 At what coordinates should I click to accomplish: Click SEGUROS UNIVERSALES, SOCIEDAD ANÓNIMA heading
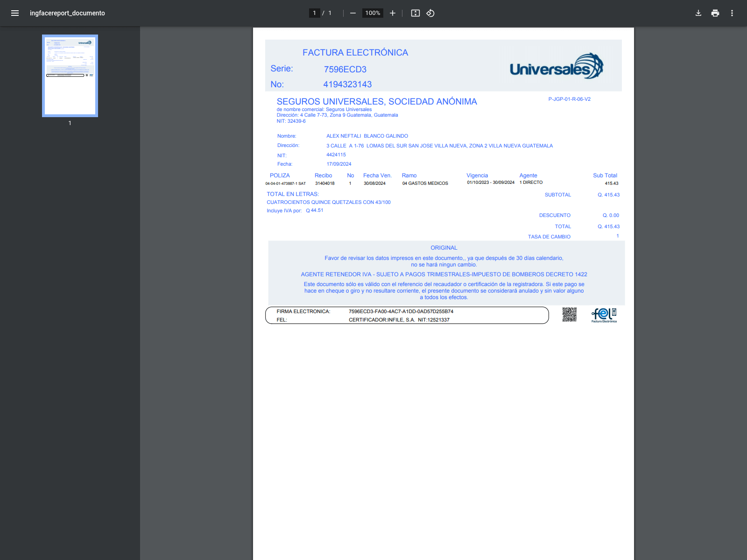(x=377, y=102)
